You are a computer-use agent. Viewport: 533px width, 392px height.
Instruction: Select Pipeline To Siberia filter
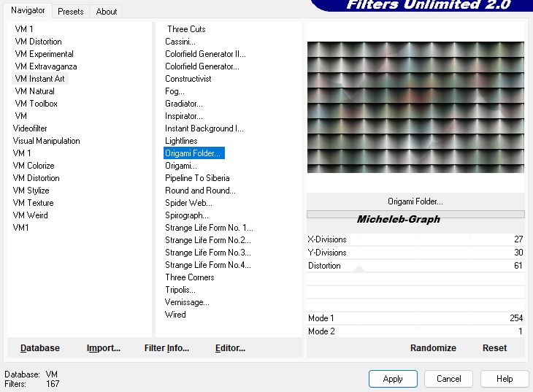pyautogui.click(x=197, y=178)
